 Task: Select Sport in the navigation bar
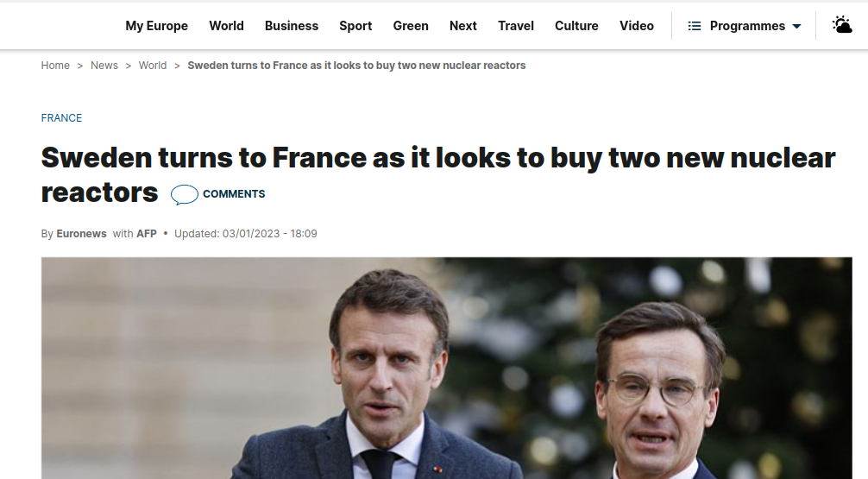click(x=355, y=26)
